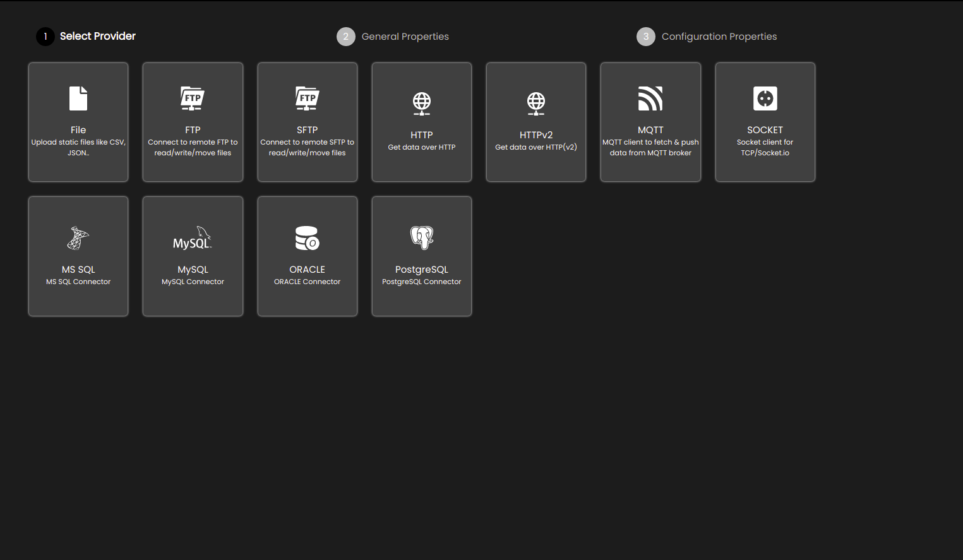Click the 'ORACLE' card title
The image size is (963, 560).
coord(308,270)
